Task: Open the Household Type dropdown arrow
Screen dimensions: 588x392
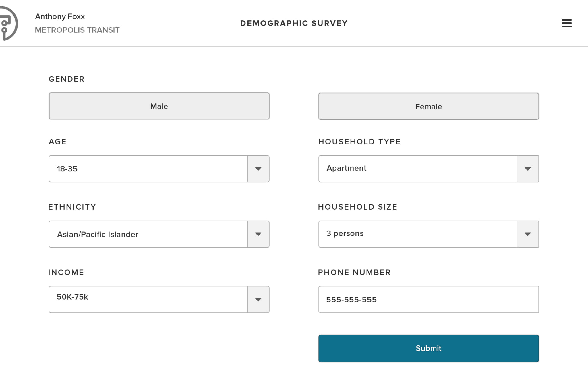Action: point(527,169)
